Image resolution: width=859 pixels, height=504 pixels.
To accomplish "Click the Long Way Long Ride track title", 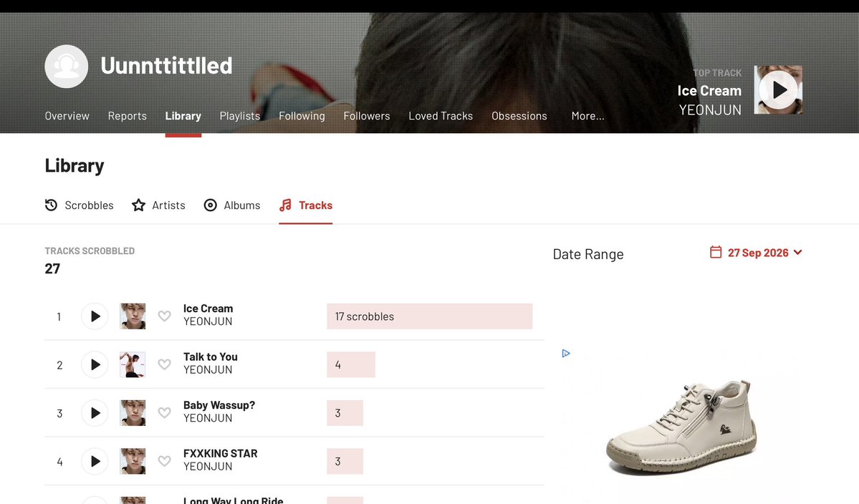I will (x=234, y=500).
